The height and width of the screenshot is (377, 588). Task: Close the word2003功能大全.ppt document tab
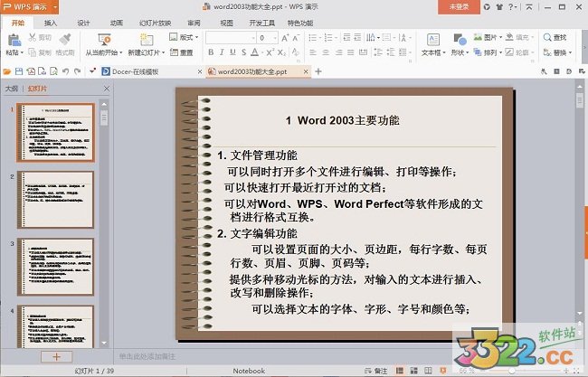(306, 71)
